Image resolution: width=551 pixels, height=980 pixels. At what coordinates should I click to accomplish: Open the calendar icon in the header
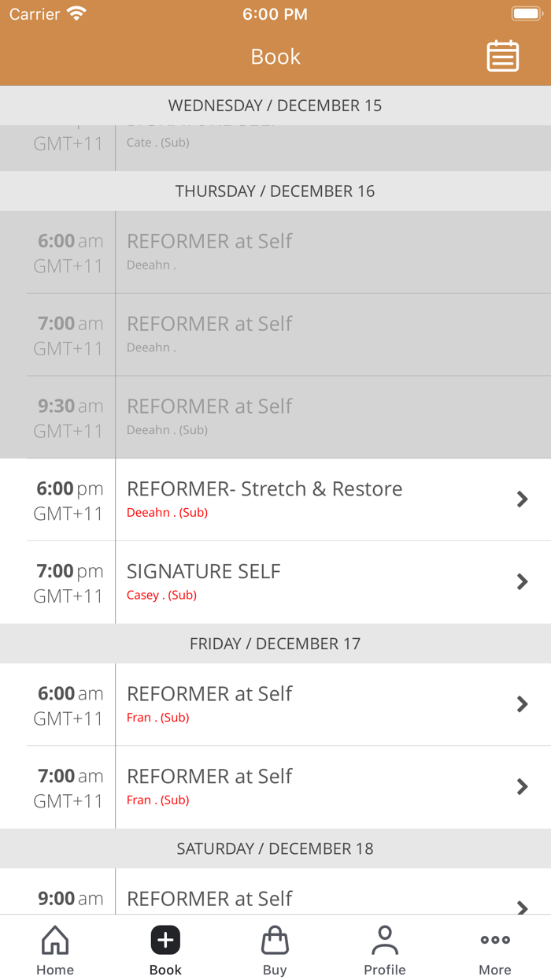click(502, 56)
